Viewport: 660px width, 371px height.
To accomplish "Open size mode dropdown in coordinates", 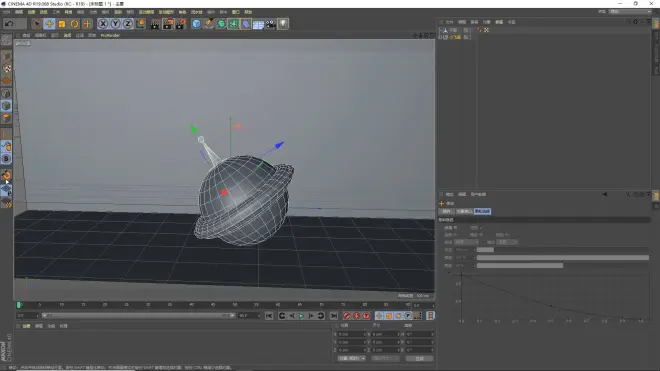I will [385, 358].
